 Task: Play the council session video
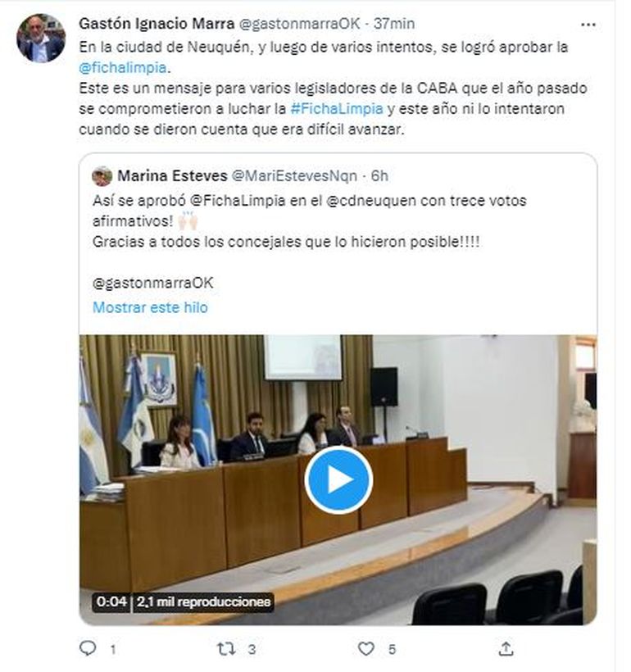[x=338, y=480]
